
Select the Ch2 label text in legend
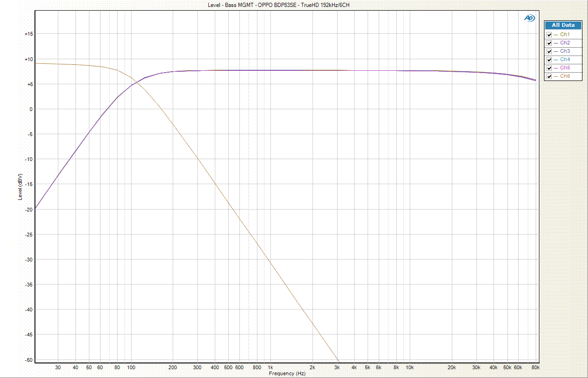coord(565,43)
